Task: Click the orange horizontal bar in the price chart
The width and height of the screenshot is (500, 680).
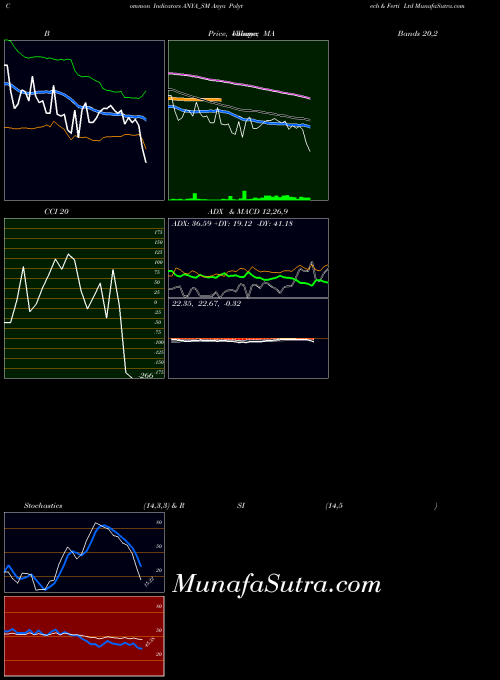Action: click(x=195, y=100)
